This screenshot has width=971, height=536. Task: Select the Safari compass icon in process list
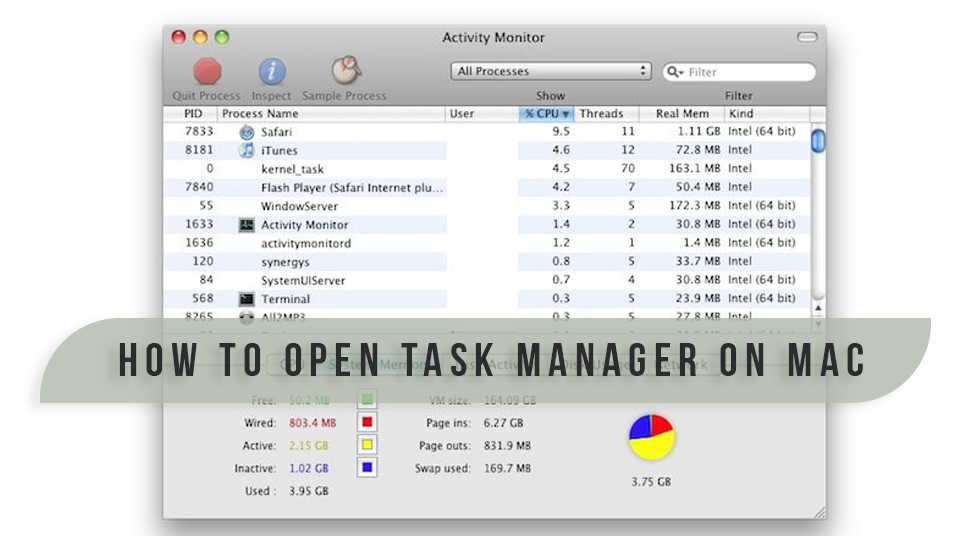(246, 132)
